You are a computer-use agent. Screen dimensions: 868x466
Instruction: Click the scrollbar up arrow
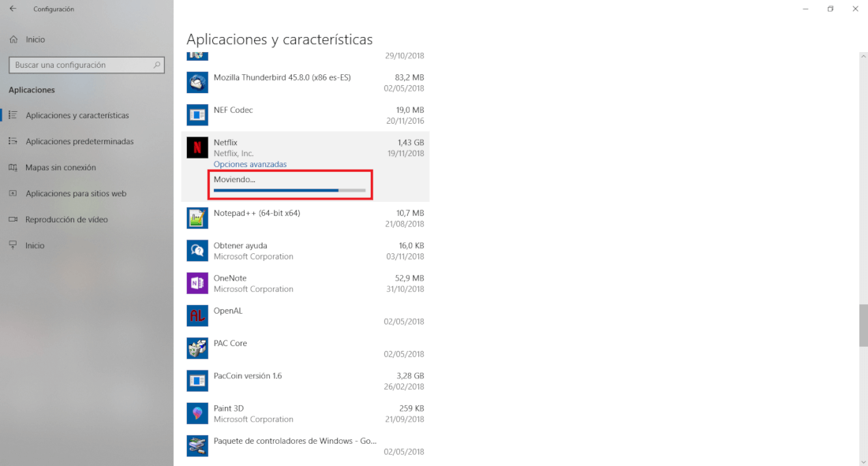[x=863, y=57]
